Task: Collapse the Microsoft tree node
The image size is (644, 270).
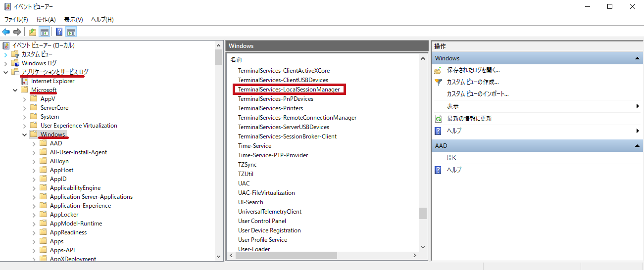Action: click(x=15, y=90)
